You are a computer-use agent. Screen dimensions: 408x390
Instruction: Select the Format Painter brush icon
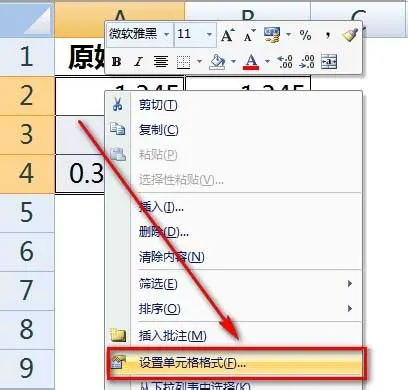pyautogui.click(x=350, y=35)
